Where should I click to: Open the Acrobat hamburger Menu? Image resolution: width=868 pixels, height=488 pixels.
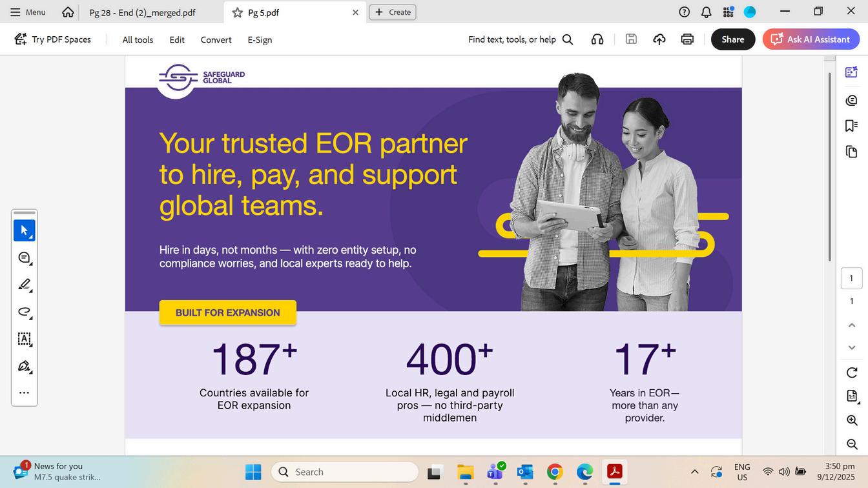[28, 12]
